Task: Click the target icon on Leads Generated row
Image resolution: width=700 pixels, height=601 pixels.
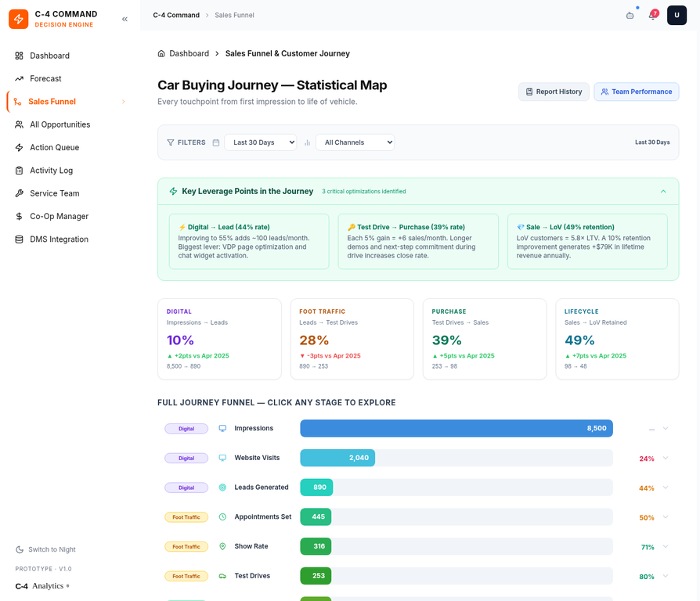Action: [x=222, y=488]
